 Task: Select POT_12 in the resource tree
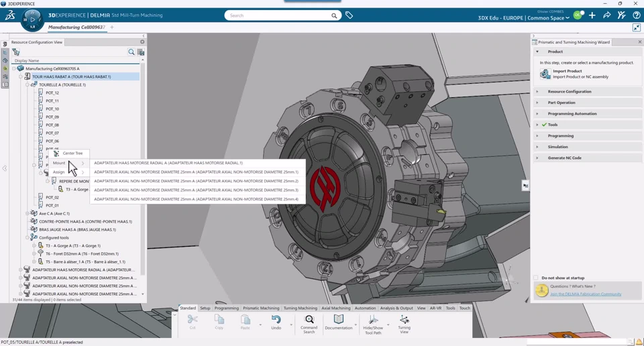tap(52, 93)
